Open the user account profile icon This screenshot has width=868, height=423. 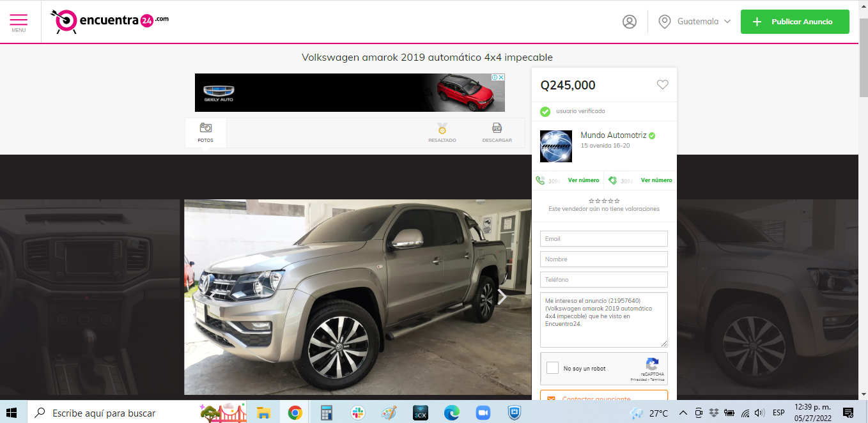[630, 22]
